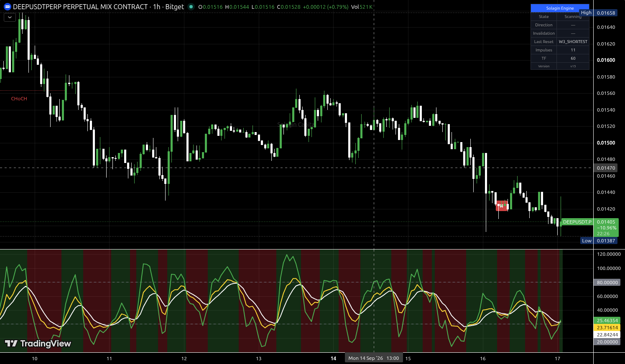Click the 20.00000 oversold level label
The height and width of the screenshot is (364, 625).
click(x=607, y=342)
